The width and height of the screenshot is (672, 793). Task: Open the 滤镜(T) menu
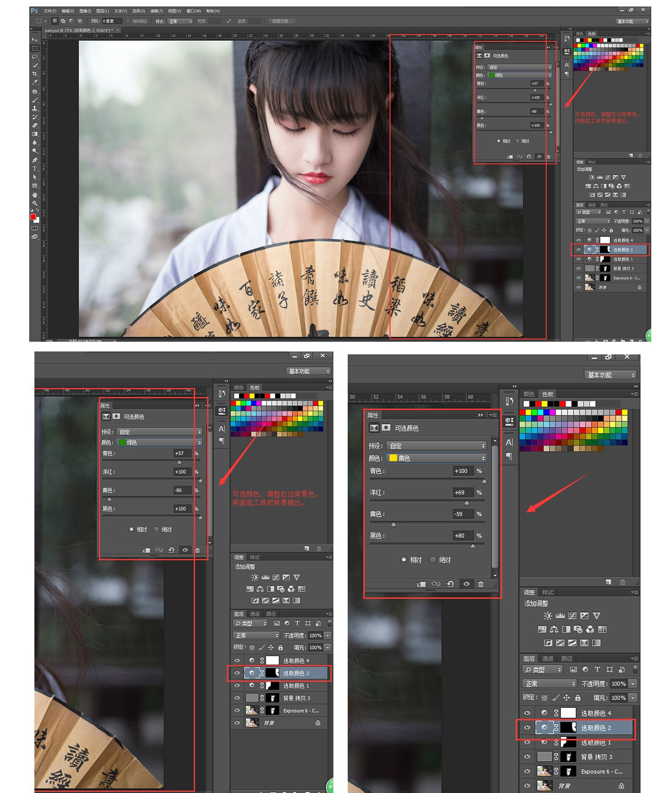(156, 11)
